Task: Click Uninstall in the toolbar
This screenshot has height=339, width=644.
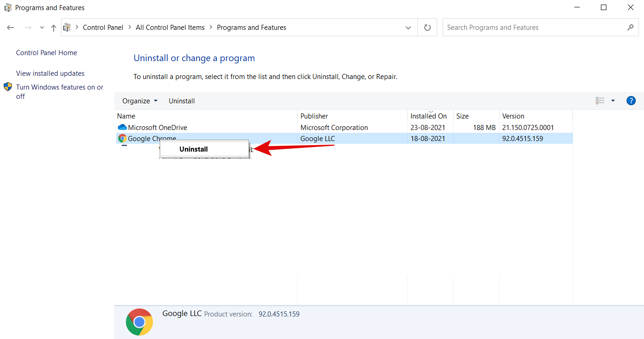Action: (x=182, y=101)
